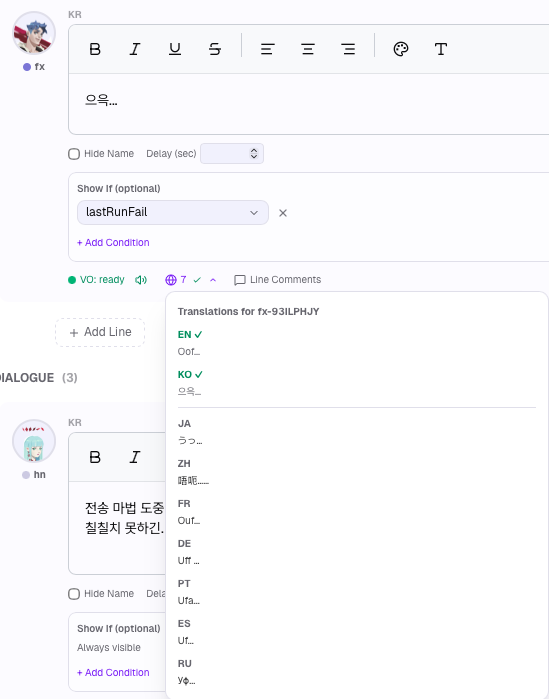This screenshot has width=549, height=699.
Task: Click the hn character name label
Action: [39, 475]
